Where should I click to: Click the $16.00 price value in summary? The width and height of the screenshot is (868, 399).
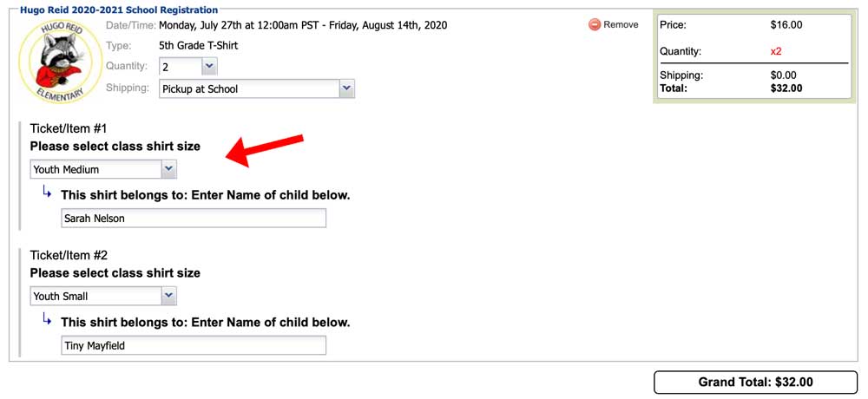(x=786, y=25)
